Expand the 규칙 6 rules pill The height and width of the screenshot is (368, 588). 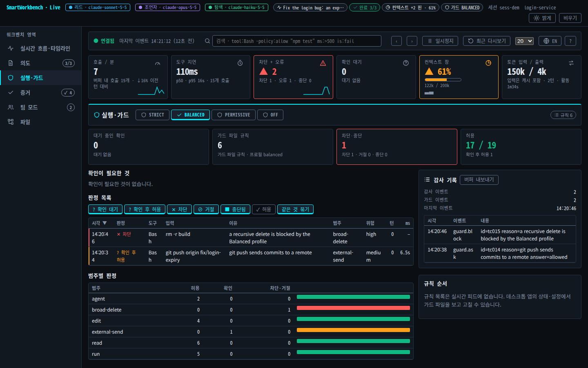tap(563, 115)
